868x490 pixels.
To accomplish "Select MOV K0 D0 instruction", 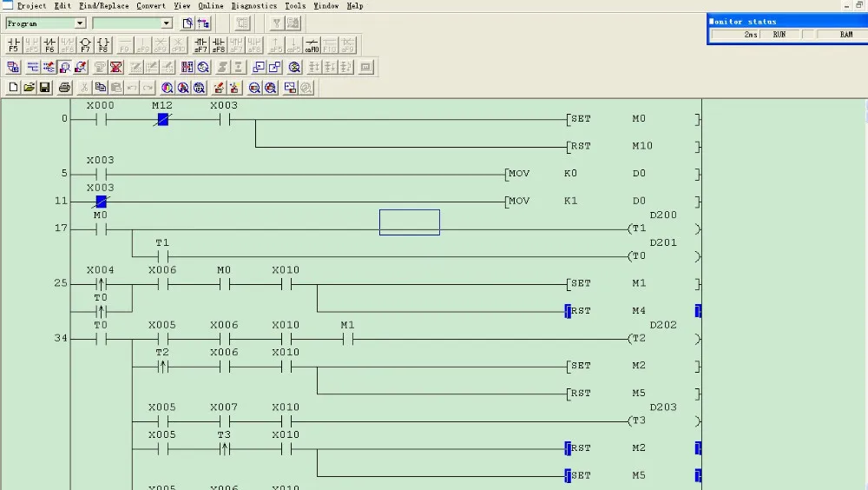I will pos(602,174).
